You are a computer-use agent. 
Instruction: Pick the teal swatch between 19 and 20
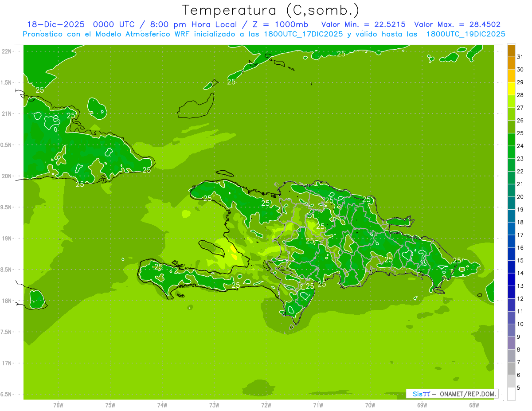click(511, 203)
